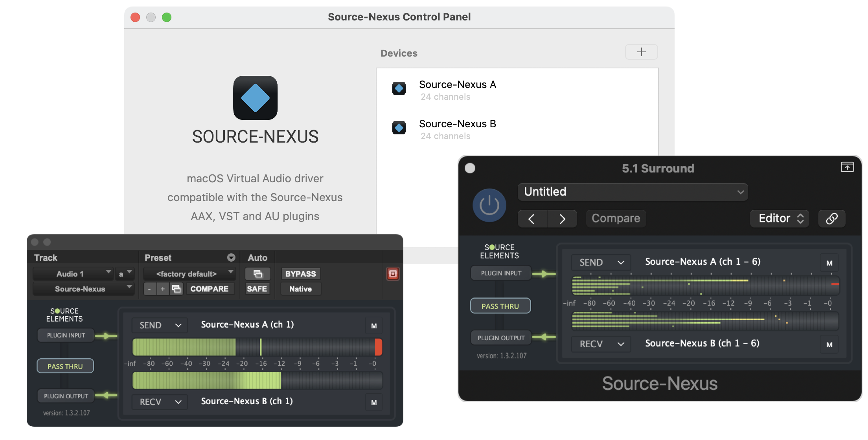868x440 pixels.
Task: Click the 'Source-Nexus B (ch 1 – 6)' label
Action: [702, 343]
